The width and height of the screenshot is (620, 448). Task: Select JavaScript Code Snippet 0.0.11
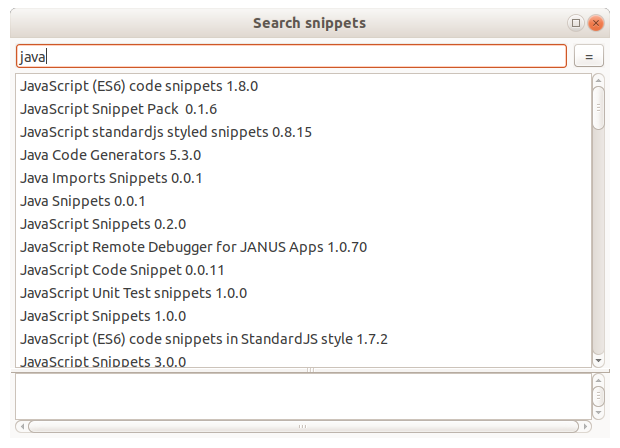point(122,270)
